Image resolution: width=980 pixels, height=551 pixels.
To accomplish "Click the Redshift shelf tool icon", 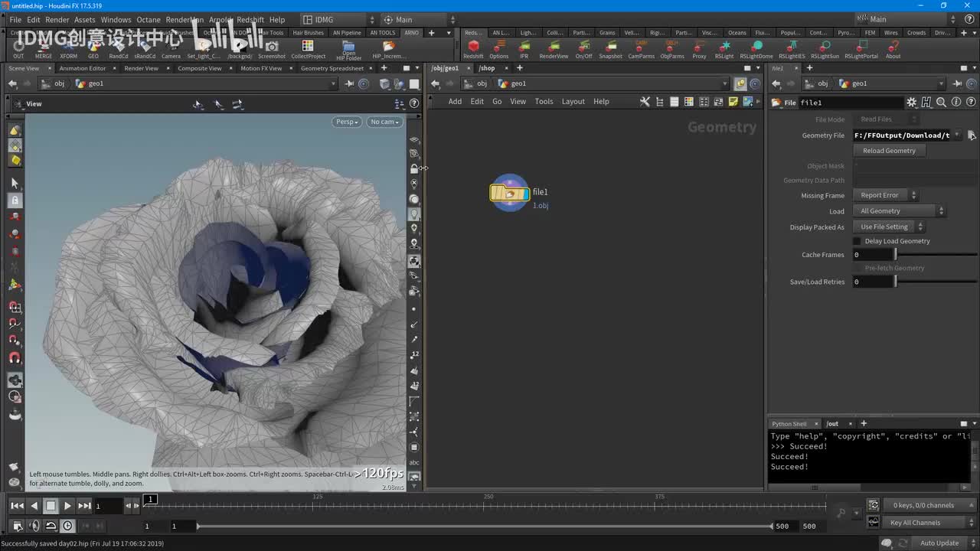I will (x=473, y=47).
